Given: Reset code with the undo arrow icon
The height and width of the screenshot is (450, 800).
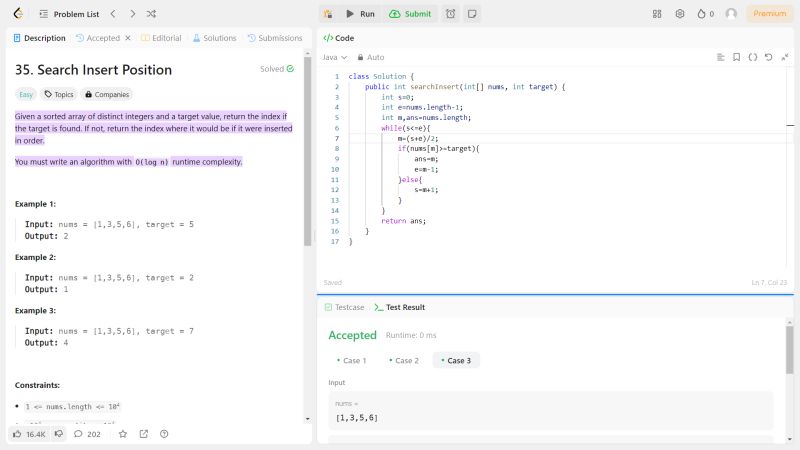Looking at the screenshot, I should 768,57.
